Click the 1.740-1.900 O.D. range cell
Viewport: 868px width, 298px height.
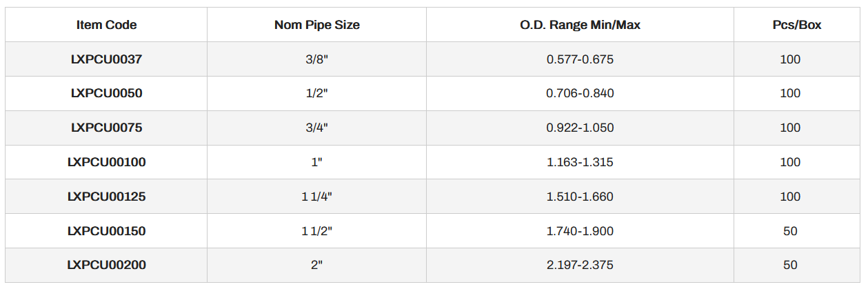tap(580, 231)
